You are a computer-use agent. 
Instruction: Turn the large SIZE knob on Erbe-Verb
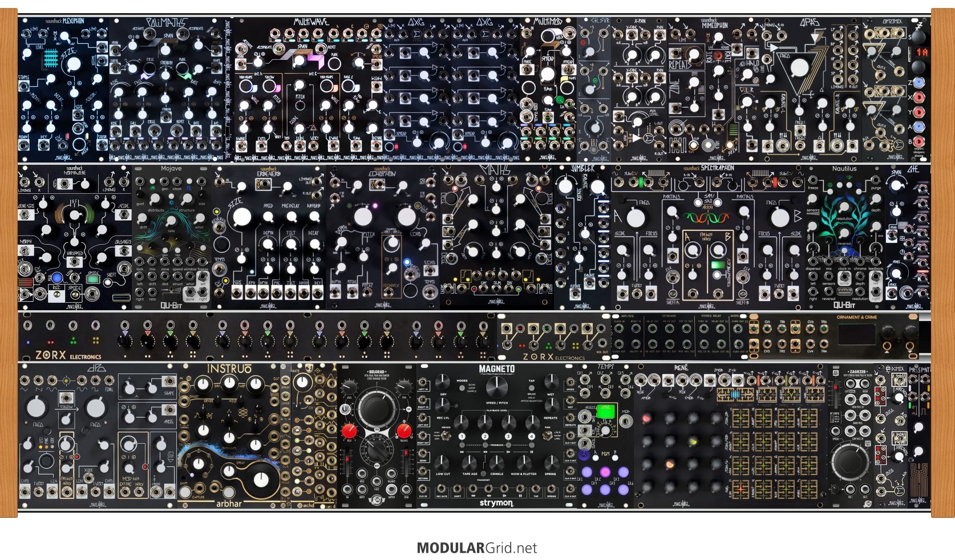(x=242, y=217)
